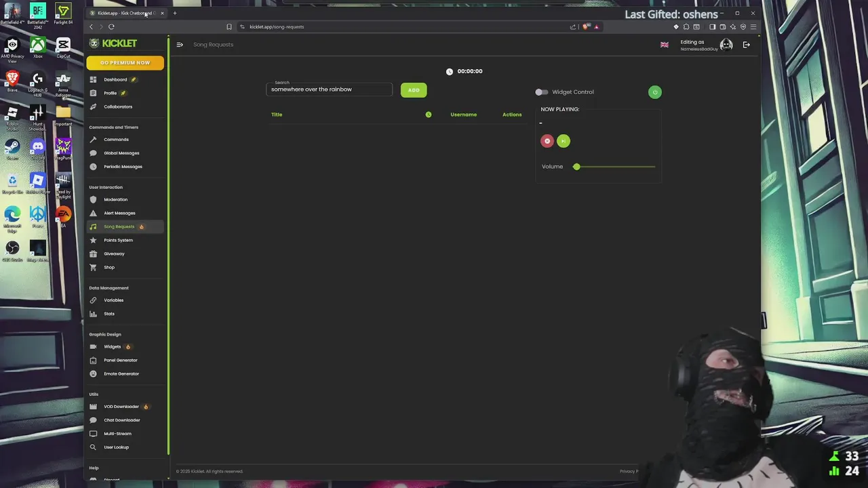This screenshot has height=488, width=868.
Task: Click the browser back arrow
Action: coord(92,26)
